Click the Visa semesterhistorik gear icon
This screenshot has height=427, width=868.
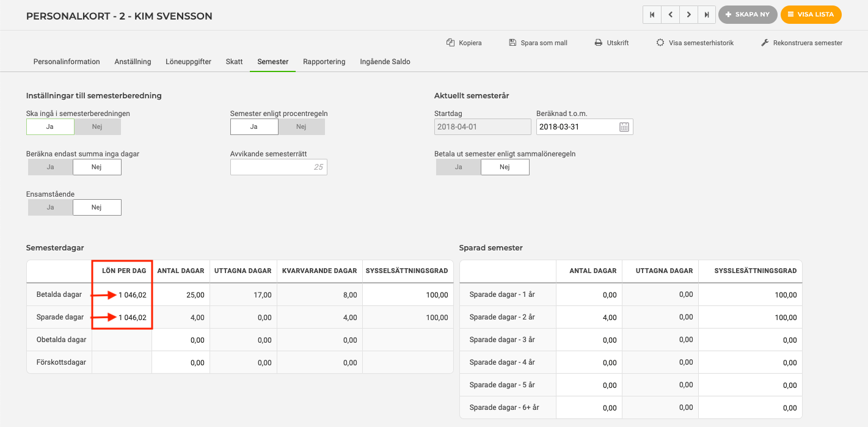[660, 43]
